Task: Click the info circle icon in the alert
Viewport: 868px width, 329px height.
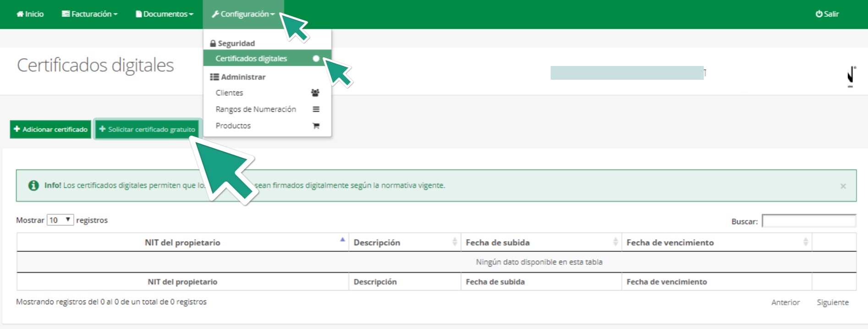Action: pyautogui.click(x=33, y=185)
